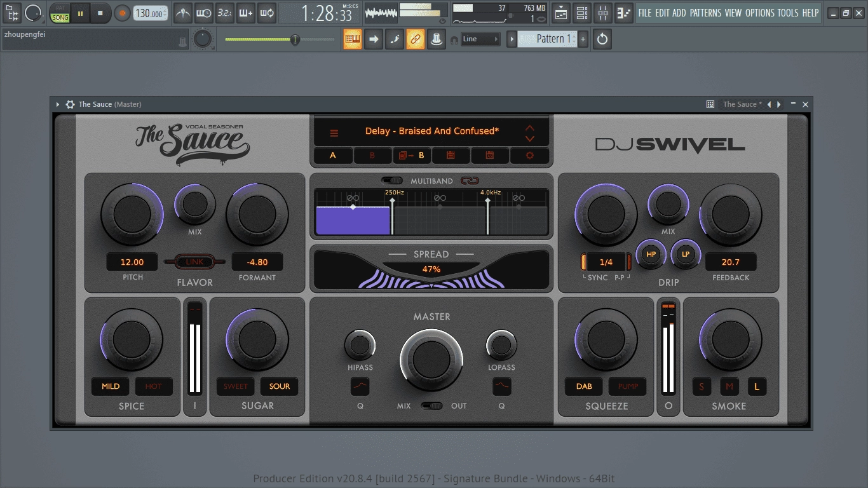Click the multiband link chain icon
The height and width of the screenshot is (488, 868).
tap(469, 180)
